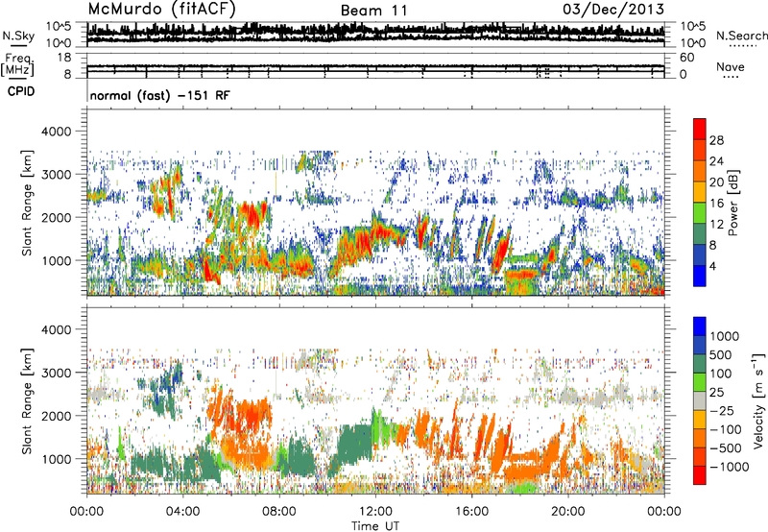Click the '3000' tick on the velocity panel
Viewport: 768px width, 532px height.
(x=58, y=373)
